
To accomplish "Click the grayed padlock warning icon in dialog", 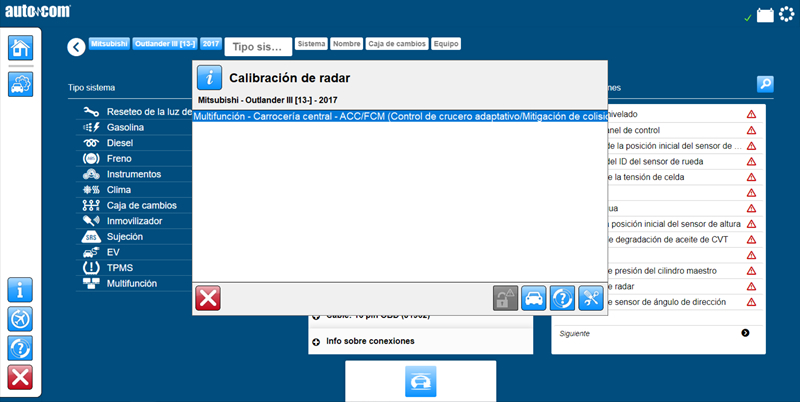I will click(x=506, y=298).
